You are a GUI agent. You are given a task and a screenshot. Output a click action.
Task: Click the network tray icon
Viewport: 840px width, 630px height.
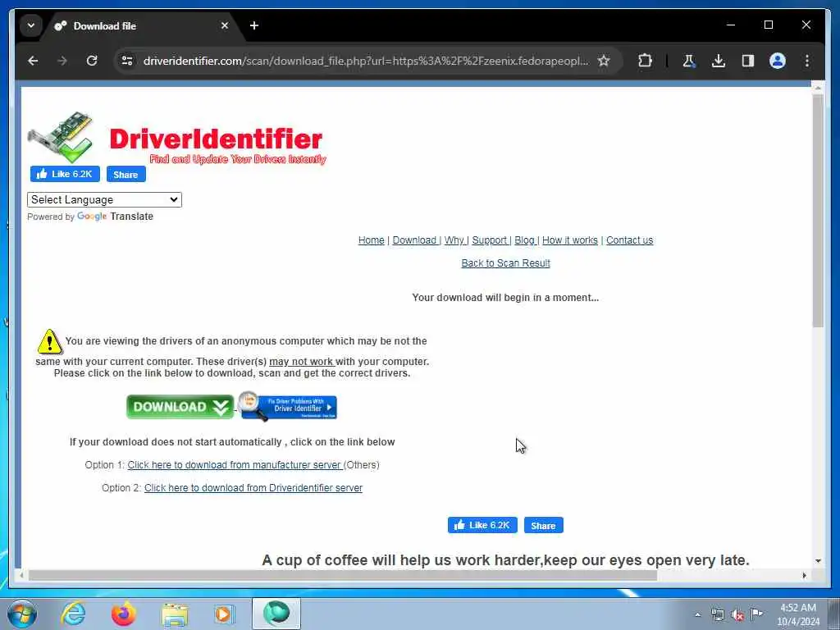[x=717, y=614]
